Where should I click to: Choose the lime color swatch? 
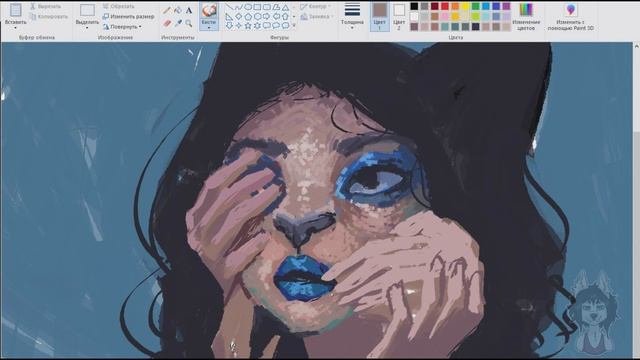point(476,16)
